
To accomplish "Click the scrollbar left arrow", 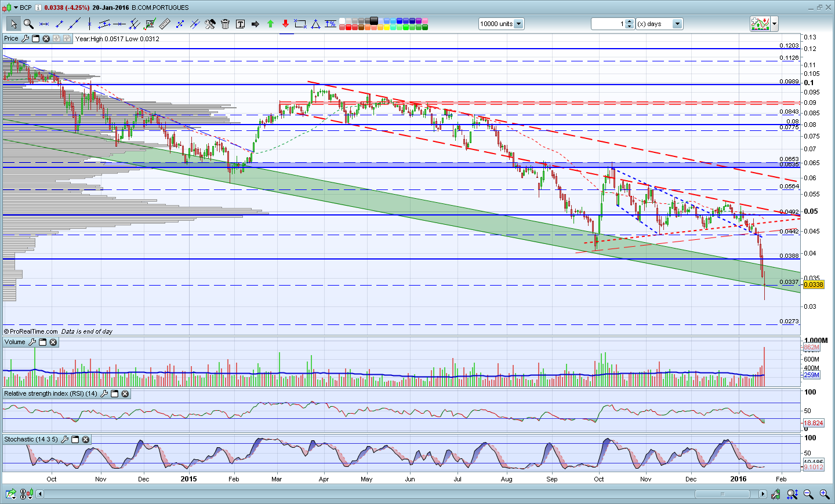I will click(x=39, y=494).
